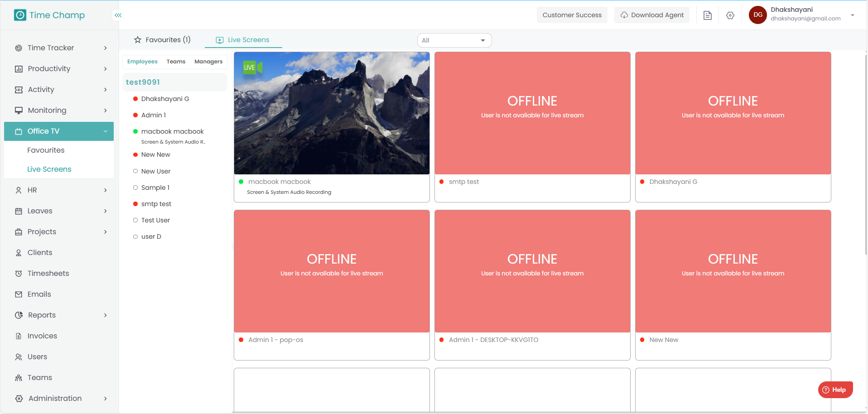The width and height of the screenshot is (868, 414).
Task: Open Favourites under Office TV
Action: pos(46,150)
